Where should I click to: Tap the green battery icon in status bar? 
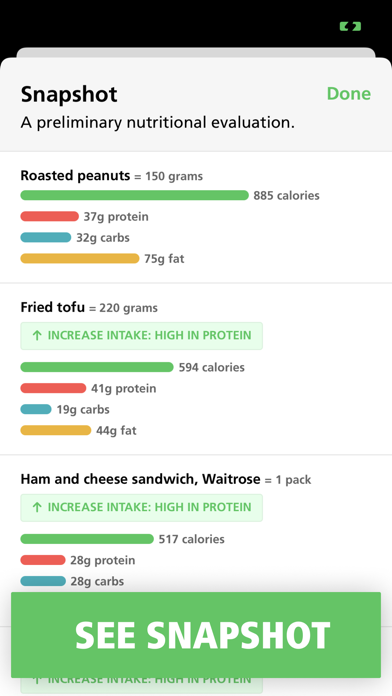click(x=350, y=27)
